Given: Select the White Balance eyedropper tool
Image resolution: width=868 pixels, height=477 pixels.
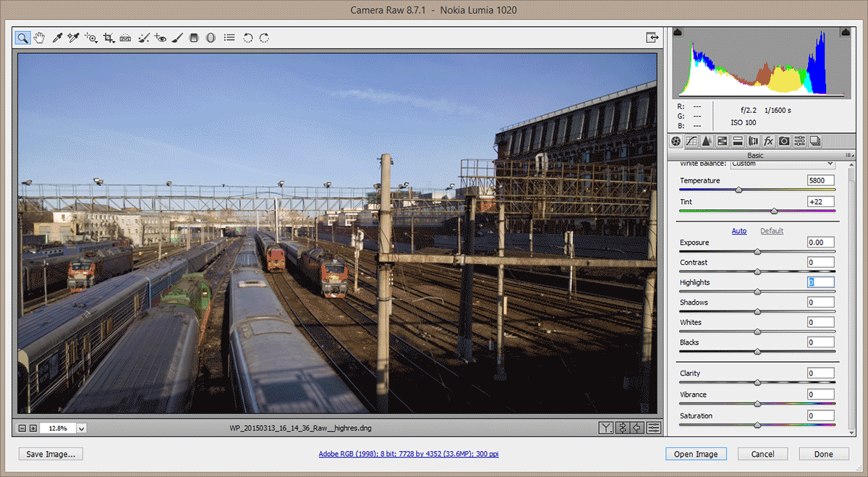Looking at the screenshot, I should click(57, 38).
